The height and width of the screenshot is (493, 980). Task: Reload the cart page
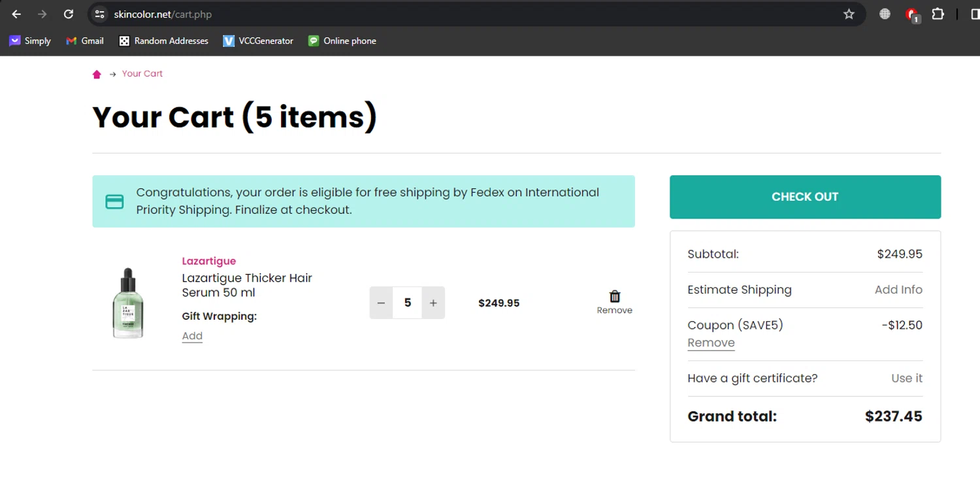pos(69,14)
